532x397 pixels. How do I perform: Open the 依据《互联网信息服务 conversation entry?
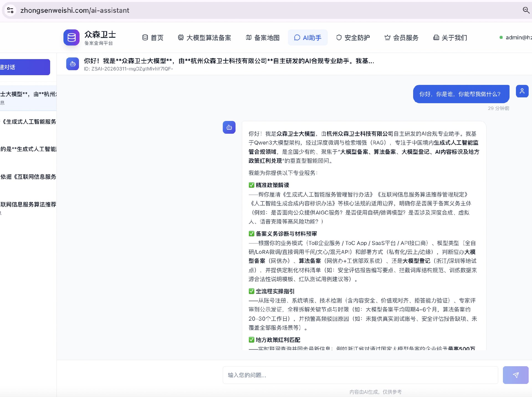pyautogui.click(x=28, y=177)
